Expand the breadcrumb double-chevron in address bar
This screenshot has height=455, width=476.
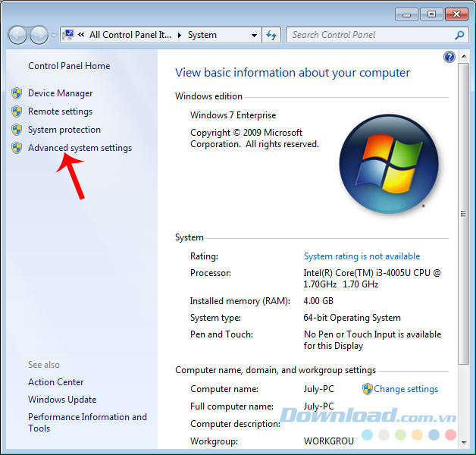(81, 35)
